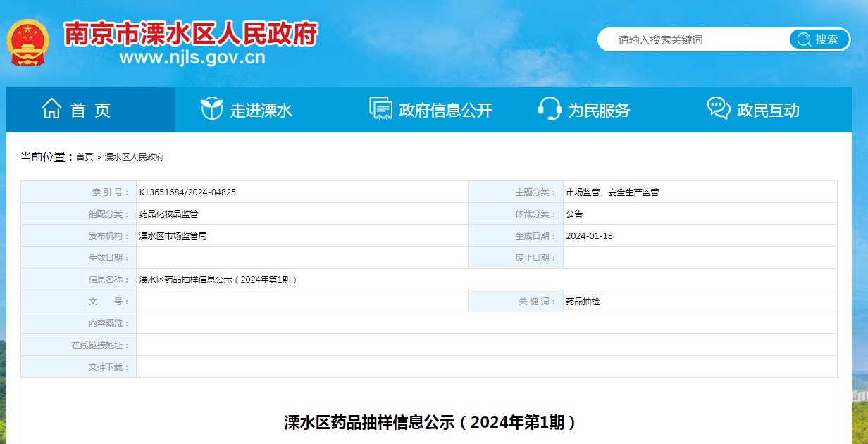This screenshot has width=868, height=444.
Task: Click the index number K13651684/2024-04825
Action: pyautogui.click(x=187, y=192)
